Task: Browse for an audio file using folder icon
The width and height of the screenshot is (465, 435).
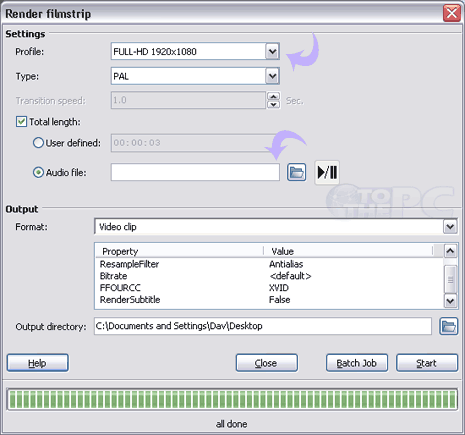Action: coord(296,172)
